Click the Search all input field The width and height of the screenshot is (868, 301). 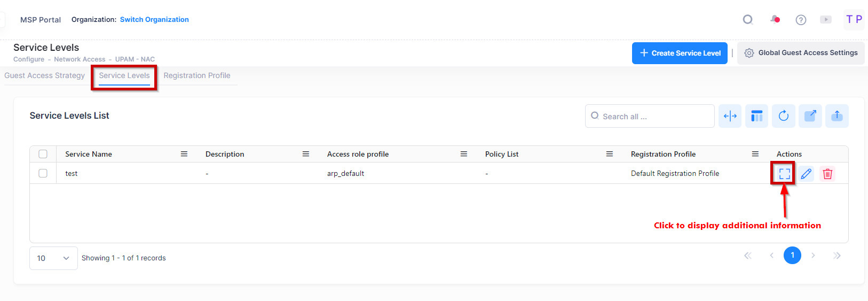pos(654,117)
